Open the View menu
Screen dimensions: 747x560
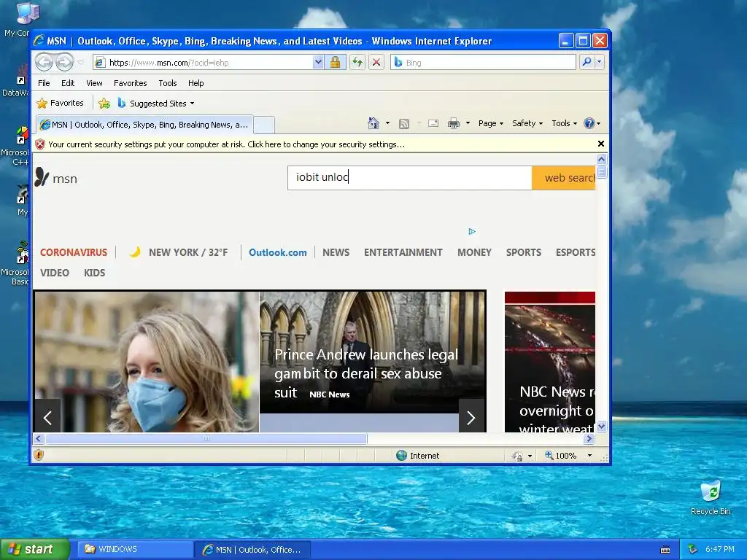pyautogui.click(x=94, y=83)
